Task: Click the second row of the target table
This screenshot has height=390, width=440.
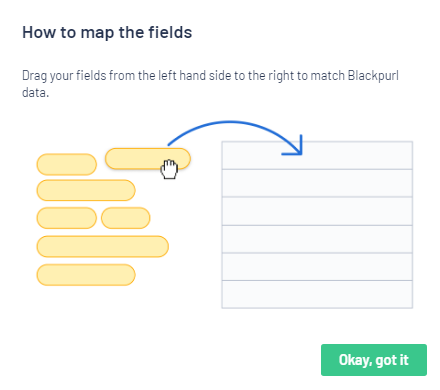Action: (317, 183)
